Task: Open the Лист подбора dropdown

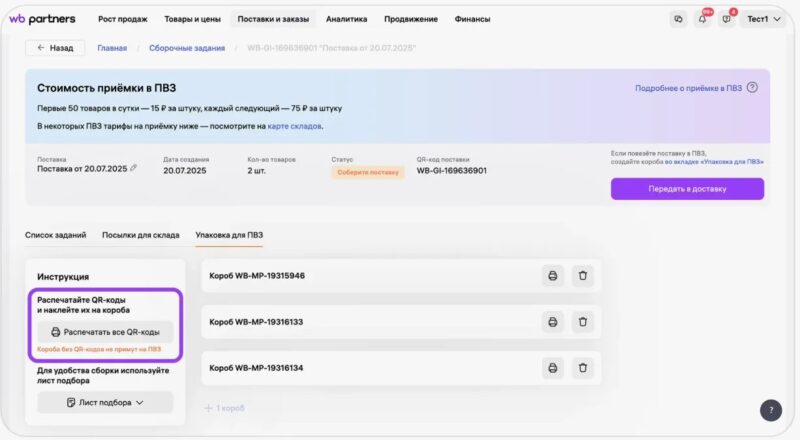Action: [x=105, y=403]
